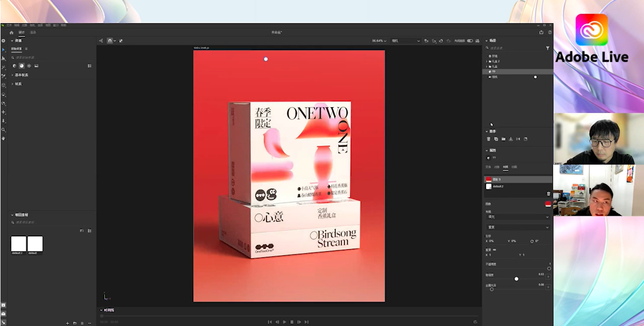
Task: Switch starter assets to list view
Action: pos(90,66)
